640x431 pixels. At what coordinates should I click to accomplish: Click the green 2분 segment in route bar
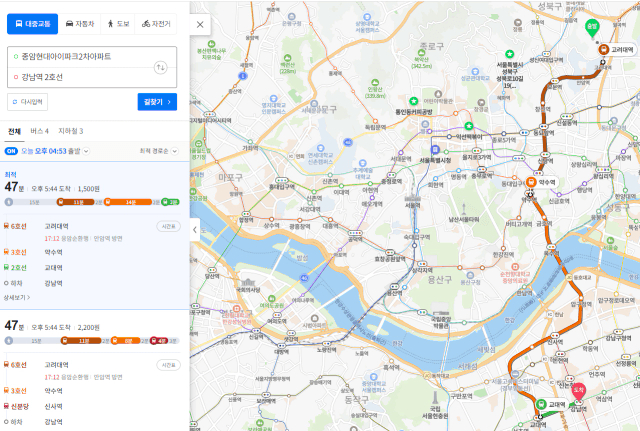click(x=171, y=202)
